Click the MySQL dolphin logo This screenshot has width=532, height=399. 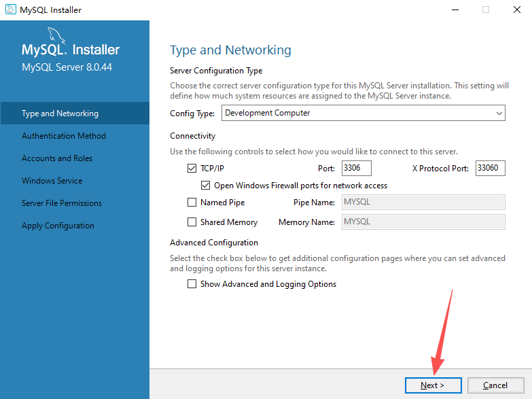pos(56,35)
